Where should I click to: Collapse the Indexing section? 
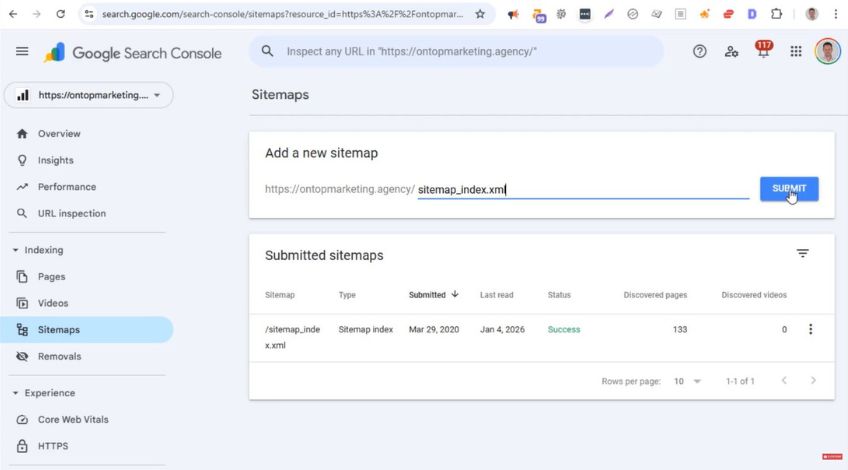(37, 250)
